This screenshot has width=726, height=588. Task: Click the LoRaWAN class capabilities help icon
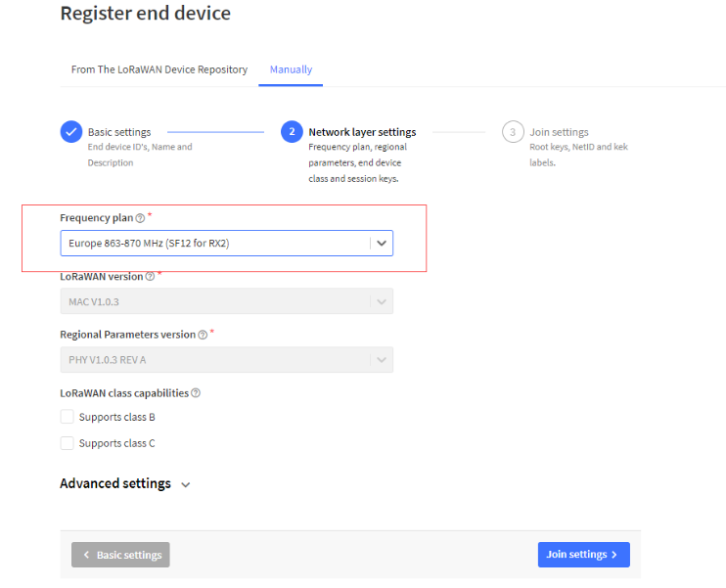[196, 393]
